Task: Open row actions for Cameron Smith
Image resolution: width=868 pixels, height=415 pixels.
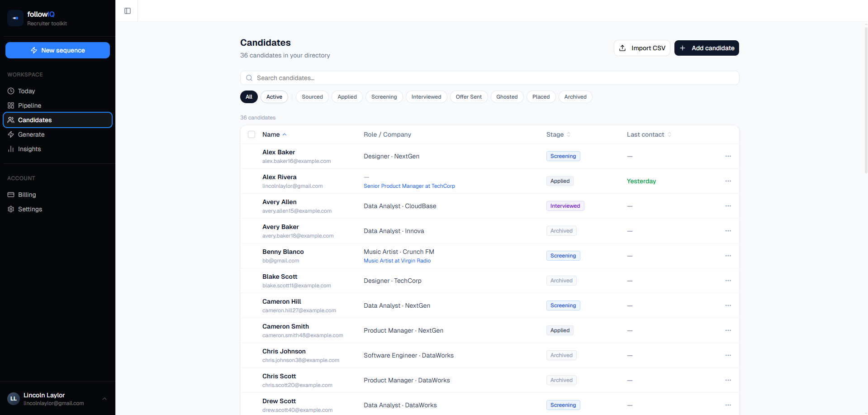Action: (728, 330)
